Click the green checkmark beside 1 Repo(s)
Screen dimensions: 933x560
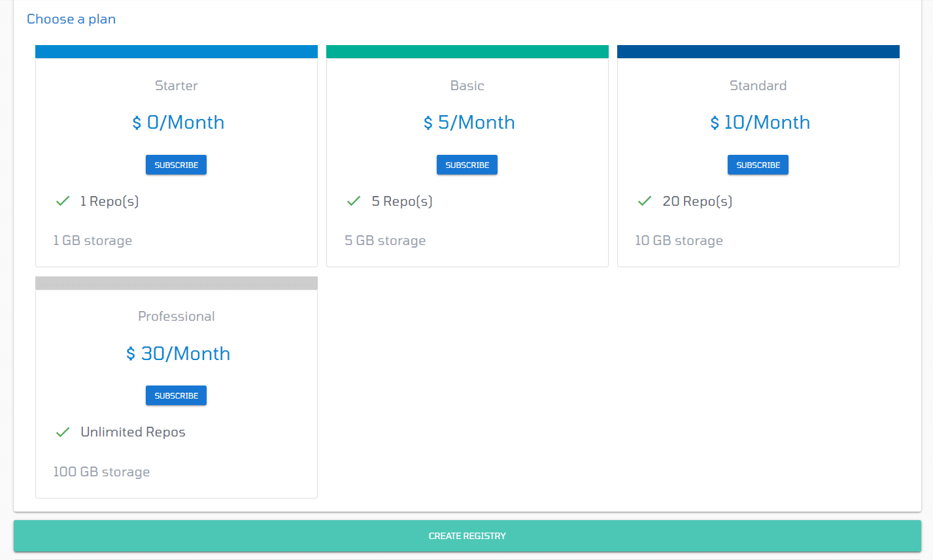[x=63, y=201]
